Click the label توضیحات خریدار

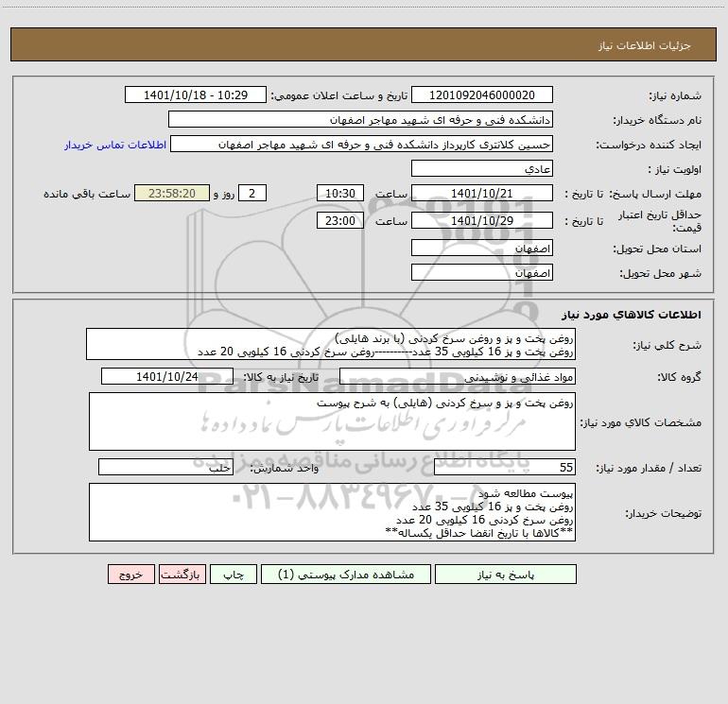[x=663, y=513]
